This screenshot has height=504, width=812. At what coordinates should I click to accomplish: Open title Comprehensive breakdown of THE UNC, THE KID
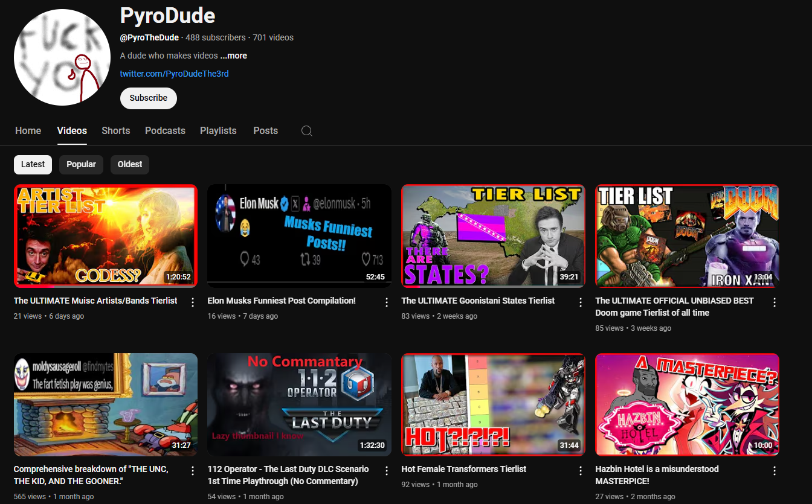[x=91, y=475]
